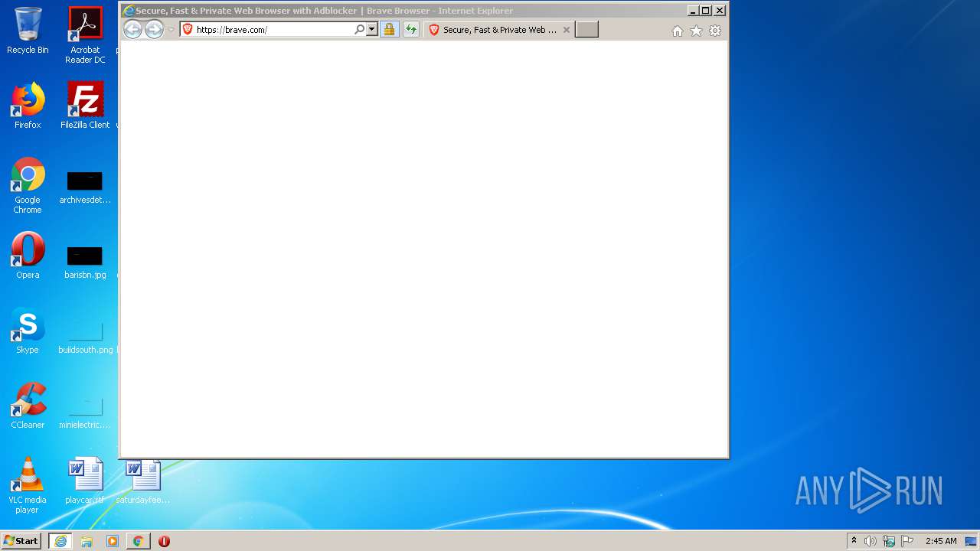Maximize the Internet Explorer window
The width and height of the screenshot is (980, 551).
[x=706, y=11]
